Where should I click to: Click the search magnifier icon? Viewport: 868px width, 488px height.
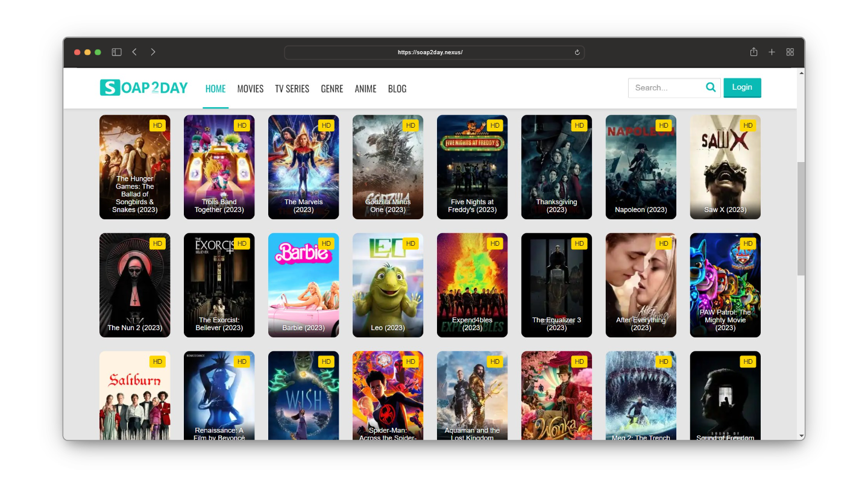coord(711,87)
